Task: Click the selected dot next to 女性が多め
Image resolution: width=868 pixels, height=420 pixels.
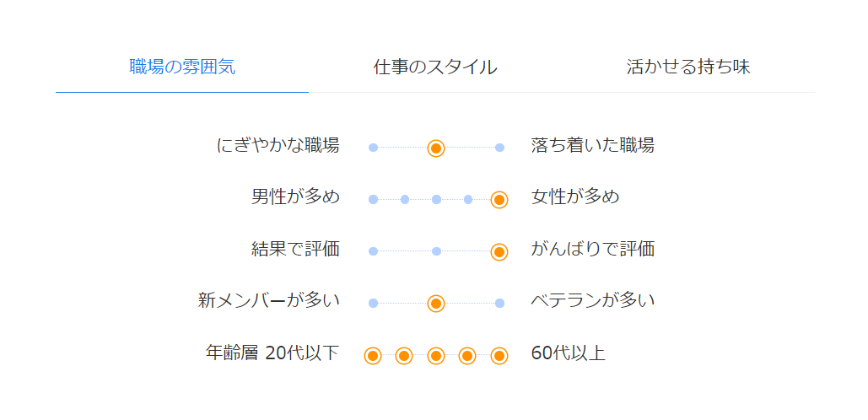Action: pos(499,200)
